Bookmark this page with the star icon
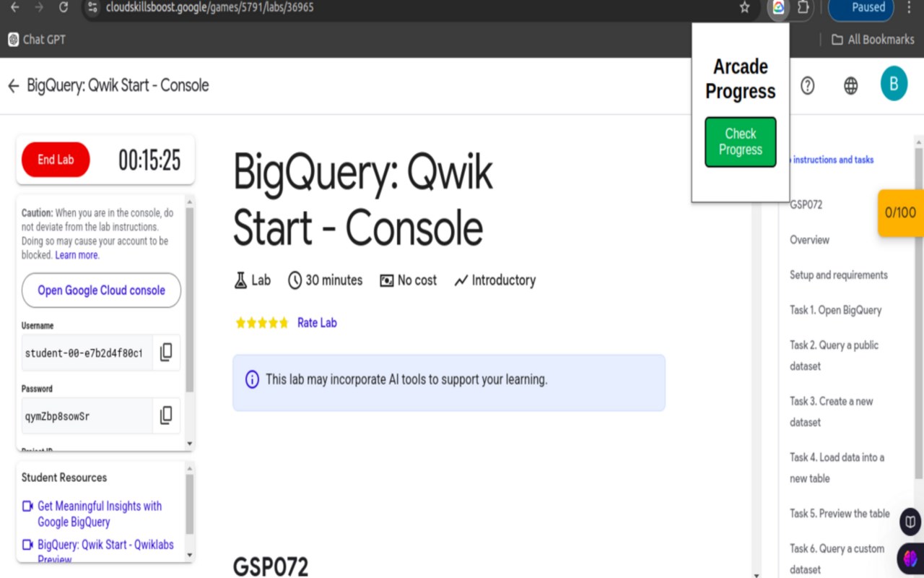This screenshot has width=924, height=578. [x=744, y=7]
